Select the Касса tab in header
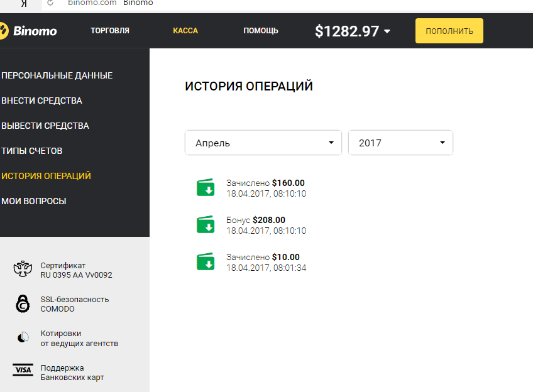Screen dimensions: 533x392 (x=185, y=31)
